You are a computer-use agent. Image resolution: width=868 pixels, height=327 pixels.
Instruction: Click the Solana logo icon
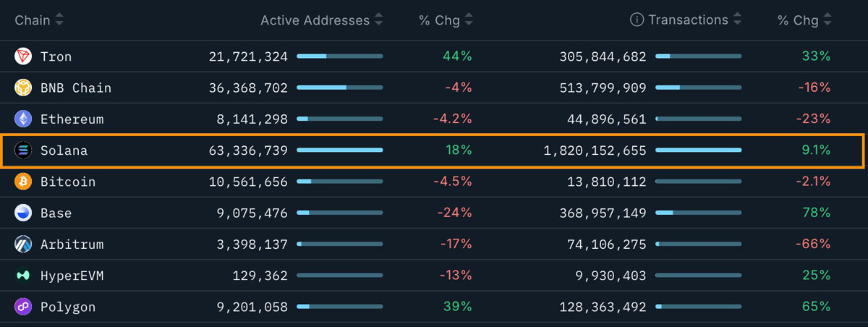pos(23,150)
